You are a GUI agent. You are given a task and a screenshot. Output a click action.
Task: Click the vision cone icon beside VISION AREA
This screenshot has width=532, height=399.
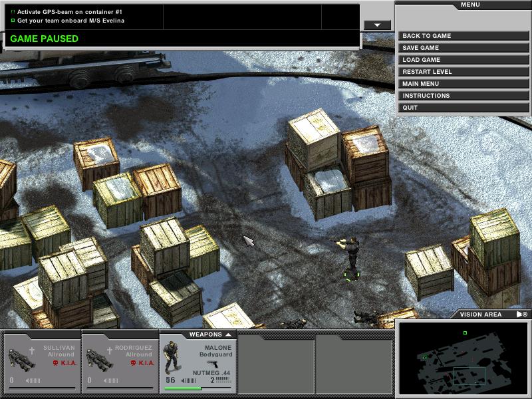(519, 315)
